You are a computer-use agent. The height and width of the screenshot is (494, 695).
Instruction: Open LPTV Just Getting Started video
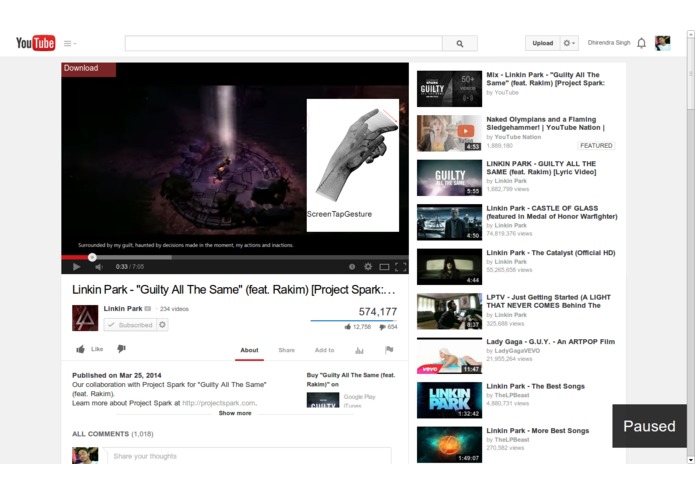pyautogui.click(x=548, y=301)
